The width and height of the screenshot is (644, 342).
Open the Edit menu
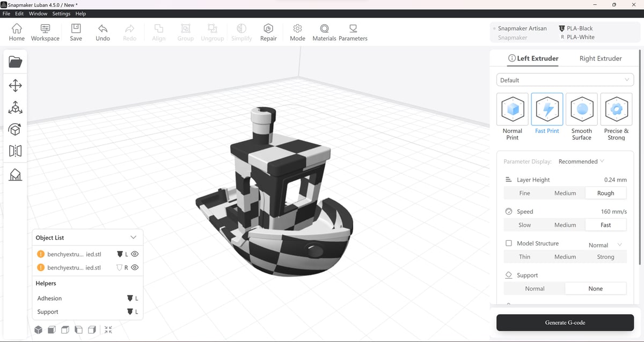pos(20,13)
